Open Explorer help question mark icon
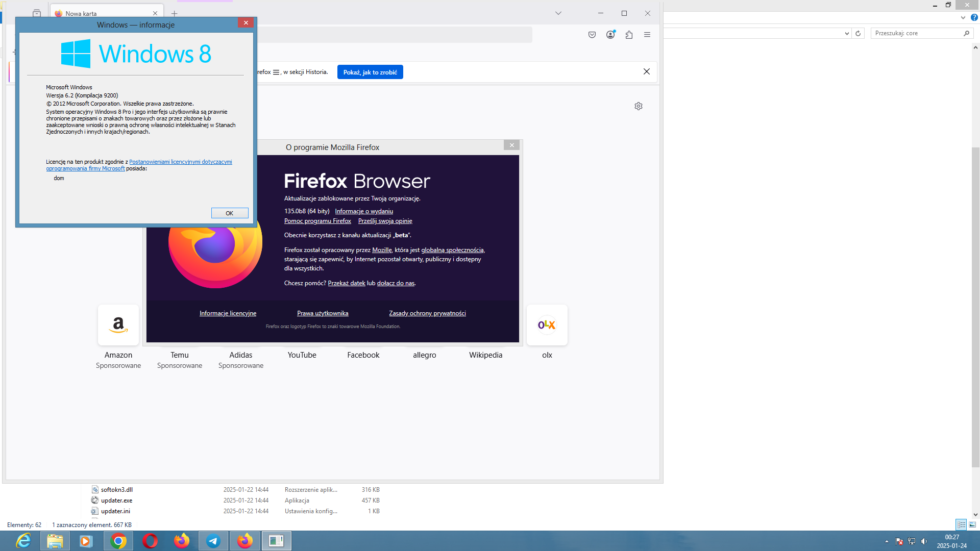 pos(974,17)
